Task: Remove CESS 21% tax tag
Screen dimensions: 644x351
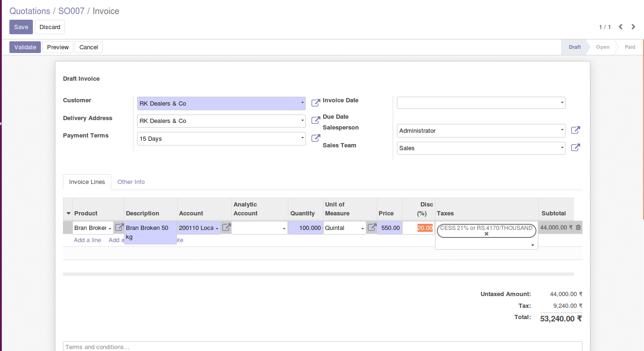Action: 487,234
